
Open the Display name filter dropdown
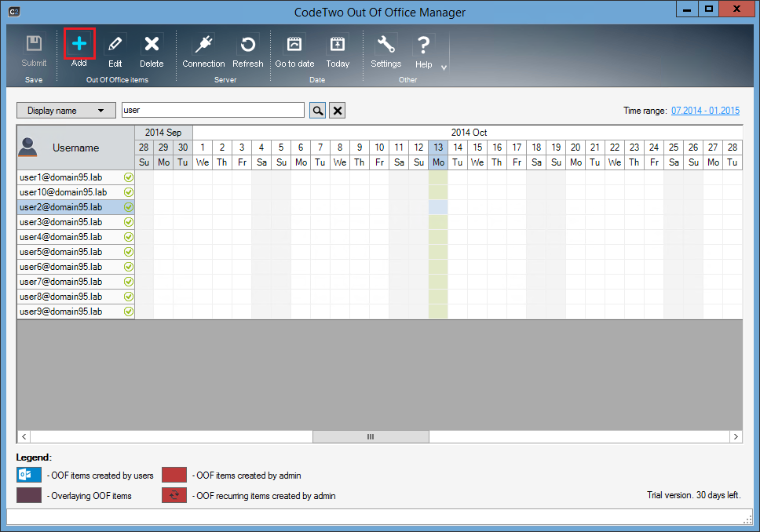66,111
